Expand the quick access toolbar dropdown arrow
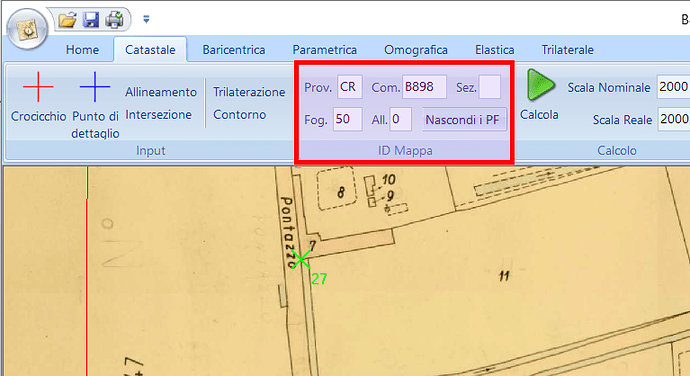Viewport: 690px width, 376px height. click(x=146, y=19)
